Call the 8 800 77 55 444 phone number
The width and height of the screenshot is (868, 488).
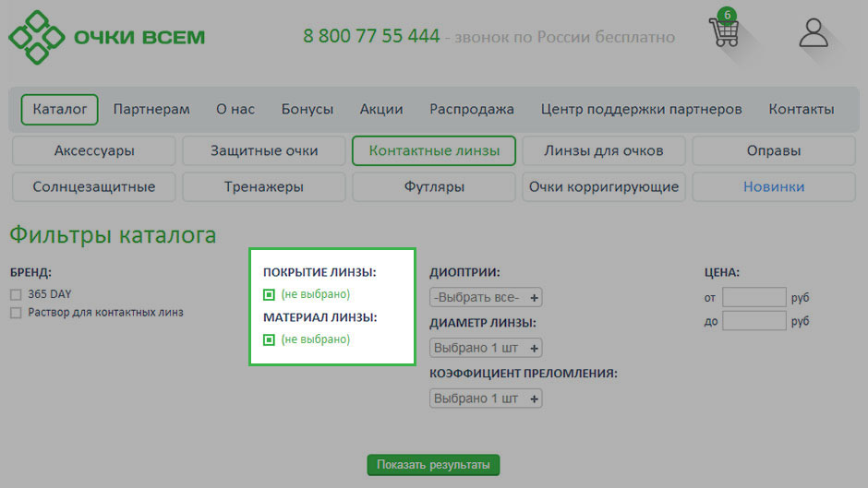(371, 37)
